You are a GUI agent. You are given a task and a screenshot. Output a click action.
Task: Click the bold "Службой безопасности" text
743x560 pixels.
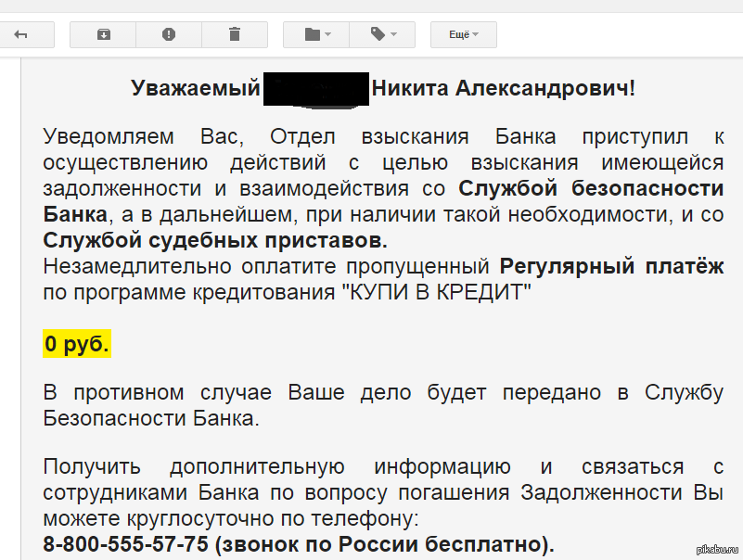click(x=591, y=188)
